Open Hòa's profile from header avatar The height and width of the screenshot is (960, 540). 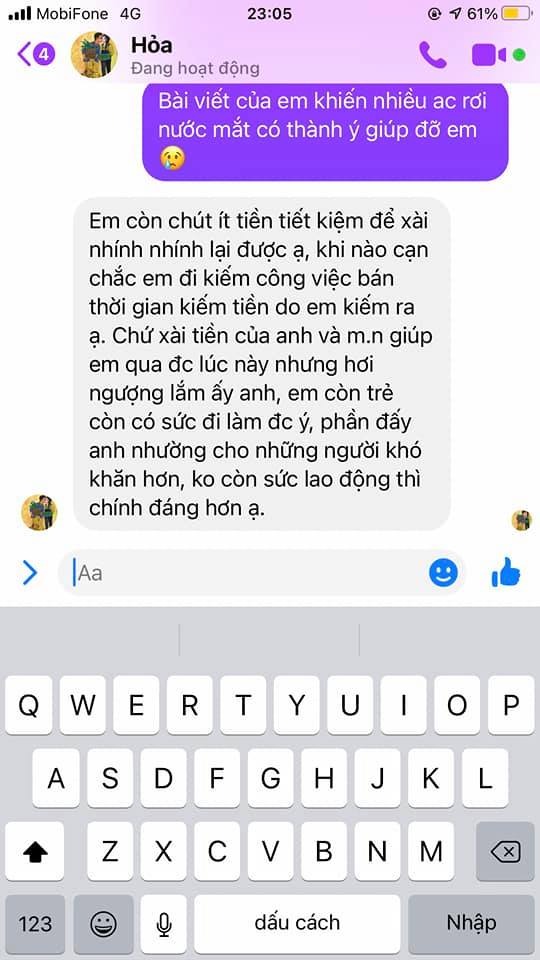(94, 54)
